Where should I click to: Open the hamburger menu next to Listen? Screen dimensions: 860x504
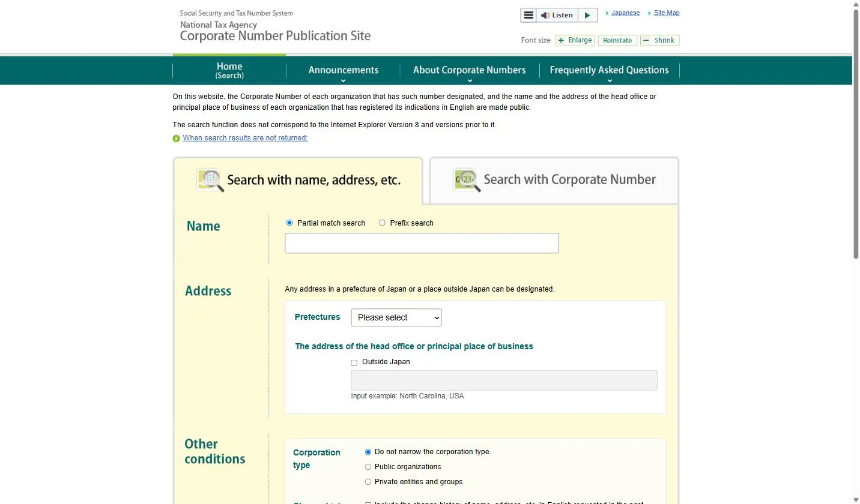pyautogui.click(x=528, y=15)
